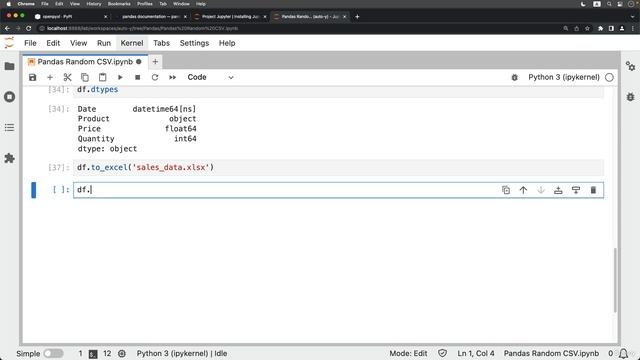The image size is (640, 360).
Task: Insert a cell below with plus icon
Action: 50,77
